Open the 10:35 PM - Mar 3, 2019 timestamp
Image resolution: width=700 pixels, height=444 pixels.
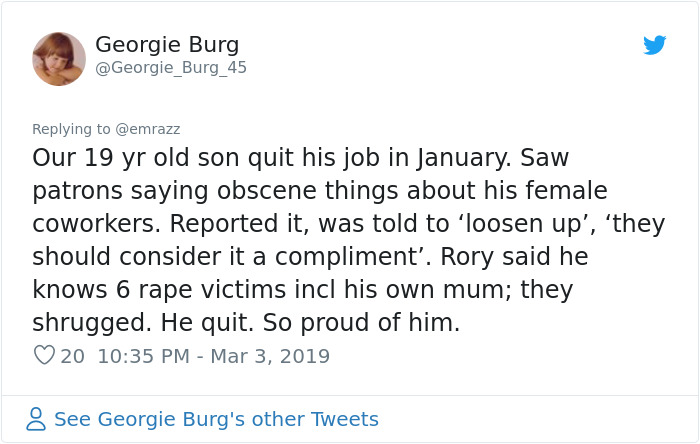[213, 355]
